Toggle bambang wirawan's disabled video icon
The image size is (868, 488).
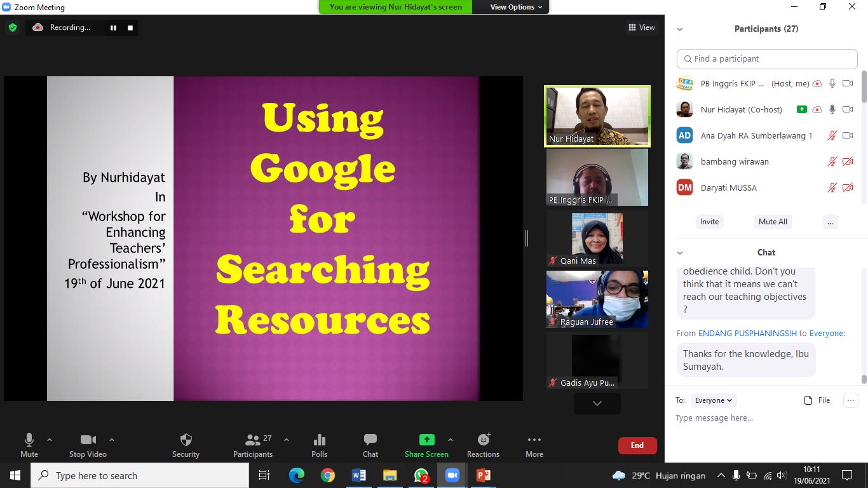[848, 161]
